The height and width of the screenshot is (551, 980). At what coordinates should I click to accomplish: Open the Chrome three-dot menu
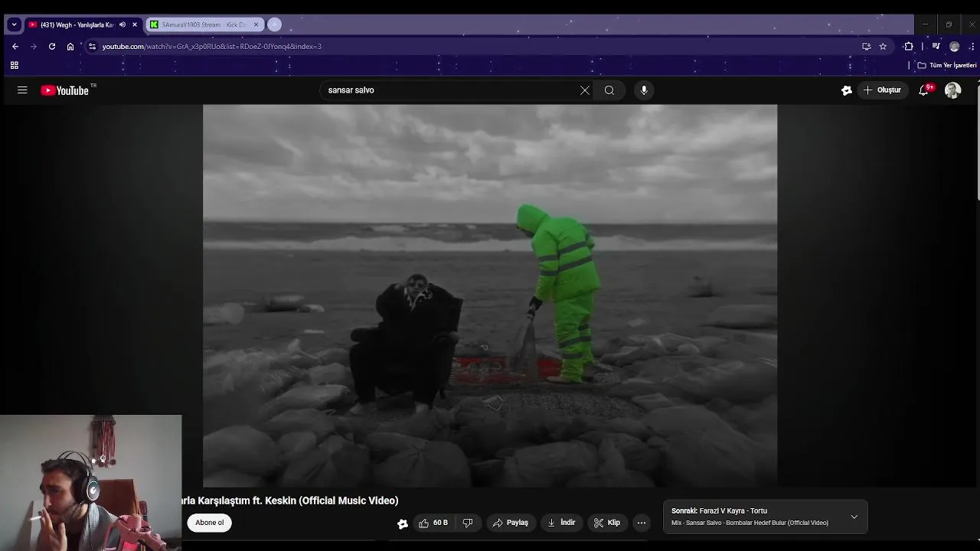point(972,47)
